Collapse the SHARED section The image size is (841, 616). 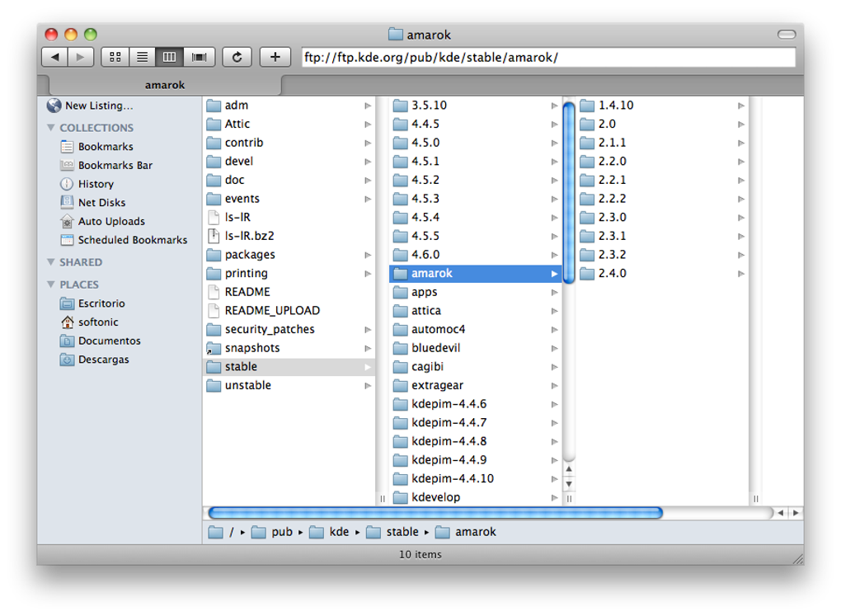[x=51, y=262]
